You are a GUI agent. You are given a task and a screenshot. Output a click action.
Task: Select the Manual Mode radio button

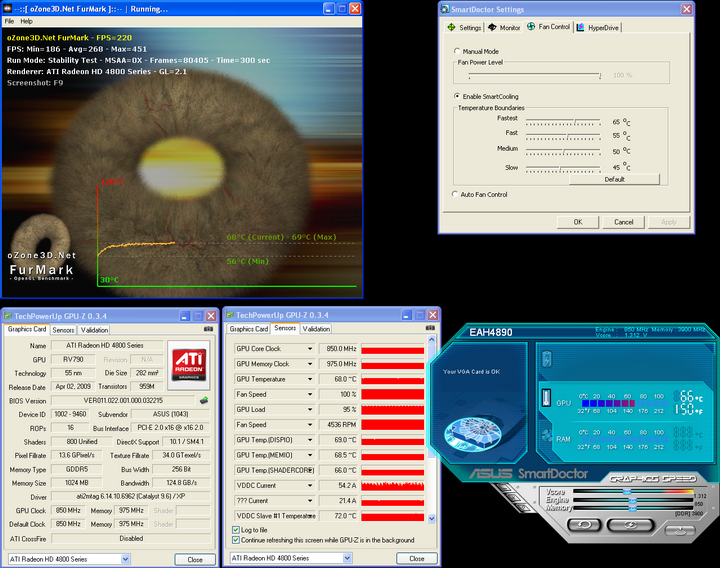click(x=457, y=51)
